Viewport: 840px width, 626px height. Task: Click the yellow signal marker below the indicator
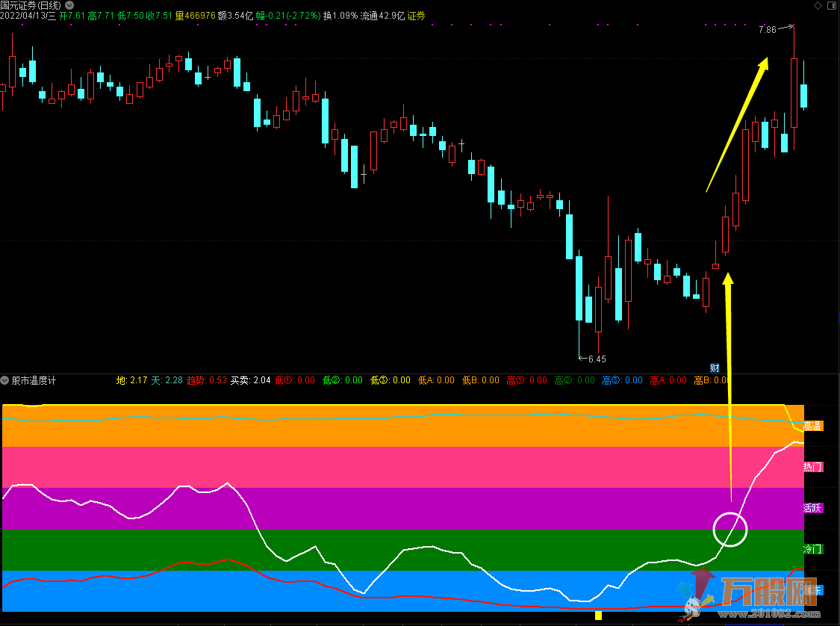click(x=598, y=616)
